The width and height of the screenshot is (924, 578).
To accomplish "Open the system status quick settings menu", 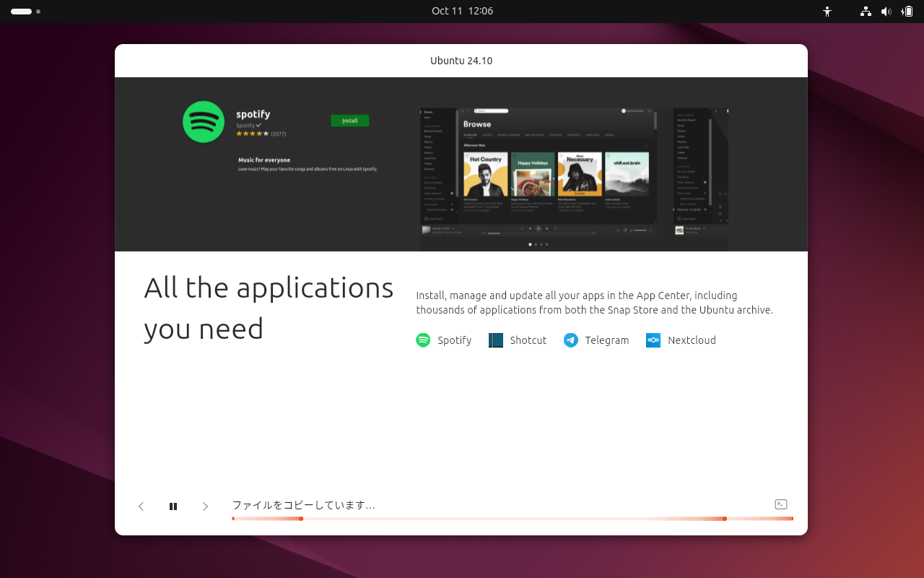I will (886, 11).
